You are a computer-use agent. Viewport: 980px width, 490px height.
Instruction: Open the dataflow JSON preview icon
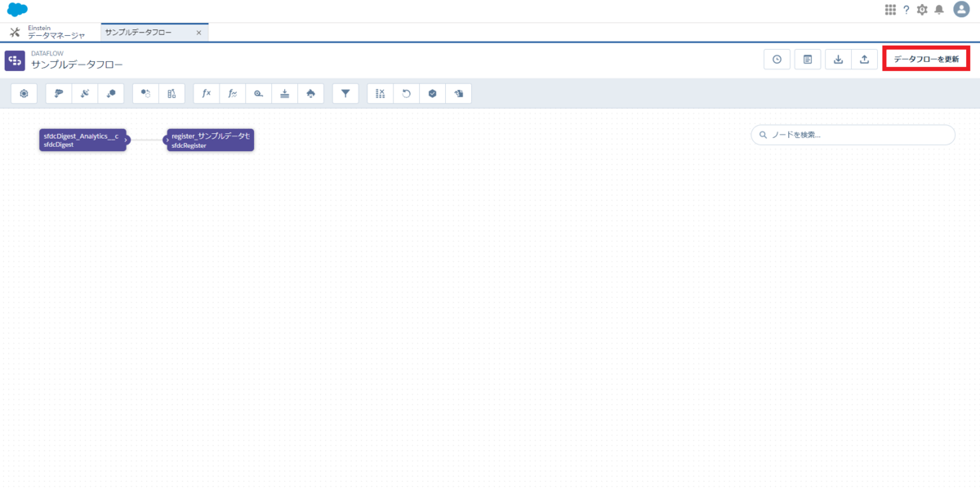coord(808,60)
